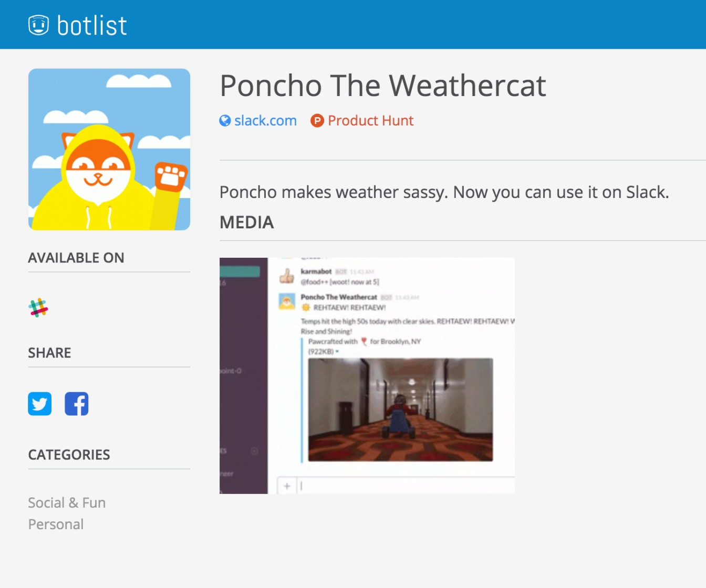Image resolution: width=706 pixels, height=588 pixels.
Task: Share on Facebook using the f icon
Action: [77, 404]
